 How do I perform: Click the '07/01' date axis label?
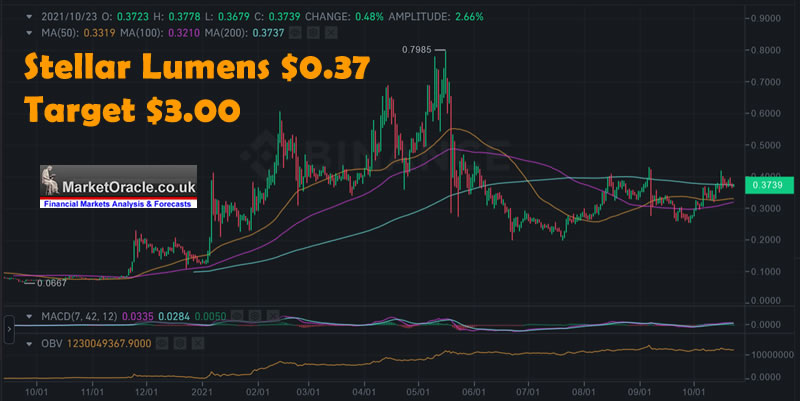coord(528,392)
